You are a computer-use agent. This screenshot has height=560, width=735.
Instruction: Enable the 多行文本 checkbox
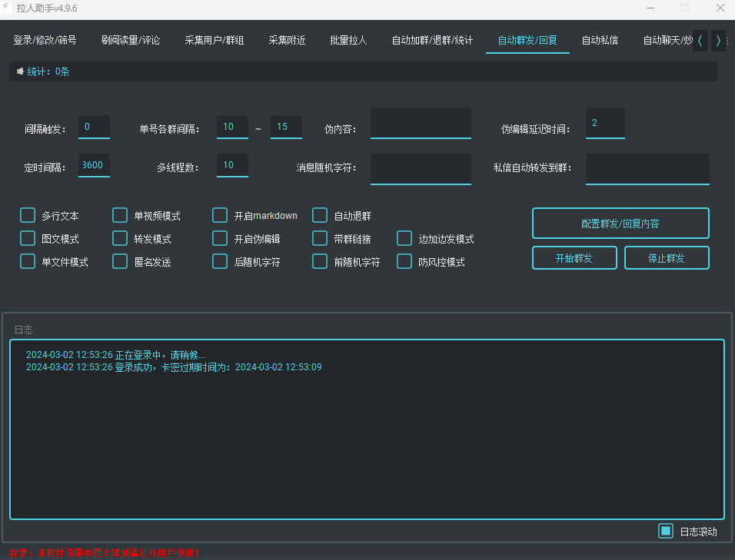(28, 216)
